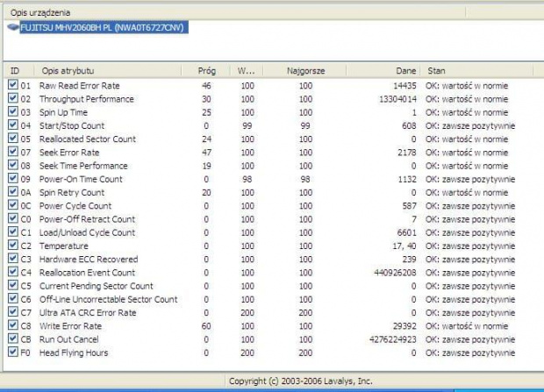This screenshot has height=392, width=544.
Task: Toggle the F0 Head Flying Hours checkbox
Action: click(13, 352)
